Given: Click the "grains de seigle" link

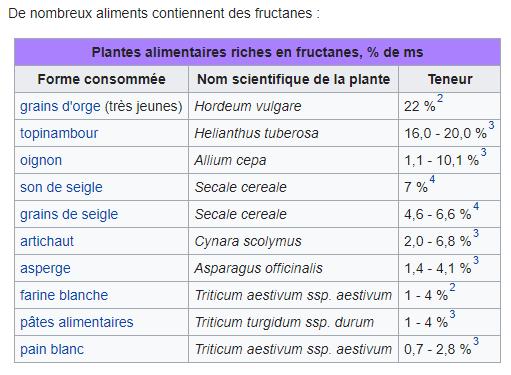Looking at the screenshot, I should pyautogui.click(x=69, y=214).
